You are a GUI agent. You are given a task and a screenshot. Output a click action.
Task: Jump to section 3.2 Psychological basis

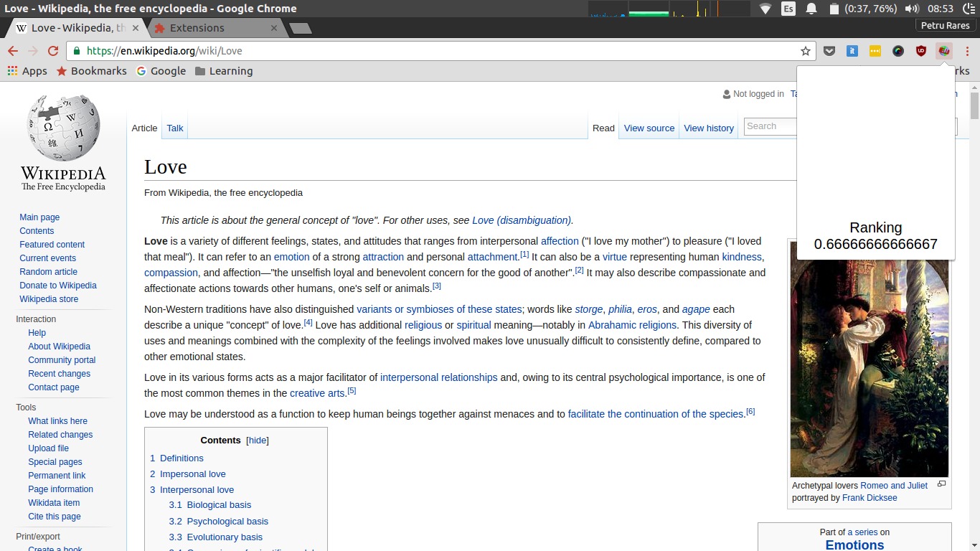(219, 521)
